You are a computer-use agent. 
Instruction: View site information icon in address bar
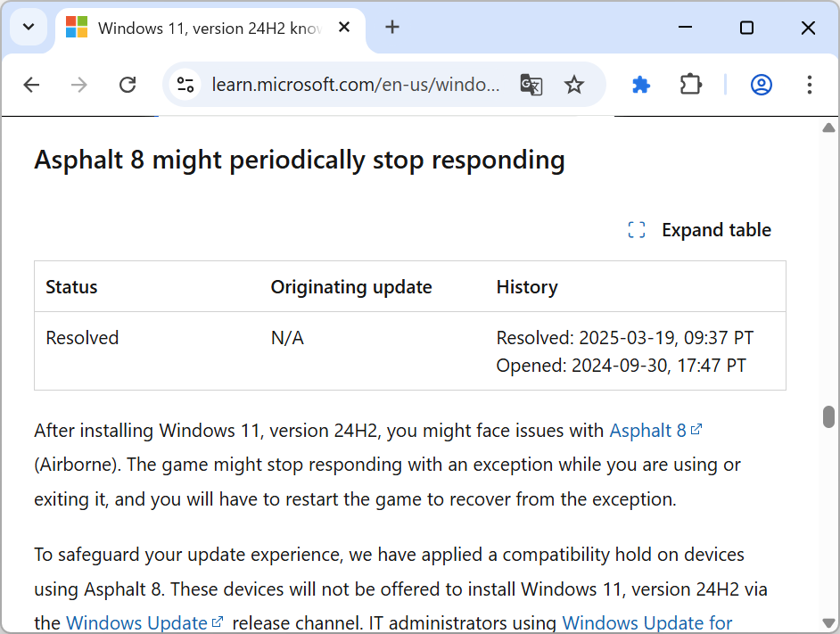coord(185,85)
